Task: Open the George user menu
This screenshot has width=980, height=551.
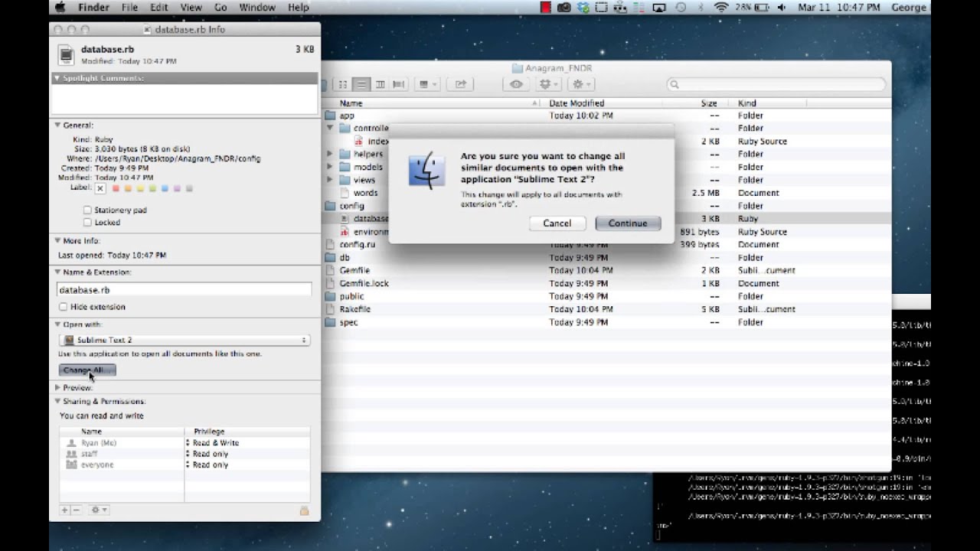Action: tap(909, 8)
